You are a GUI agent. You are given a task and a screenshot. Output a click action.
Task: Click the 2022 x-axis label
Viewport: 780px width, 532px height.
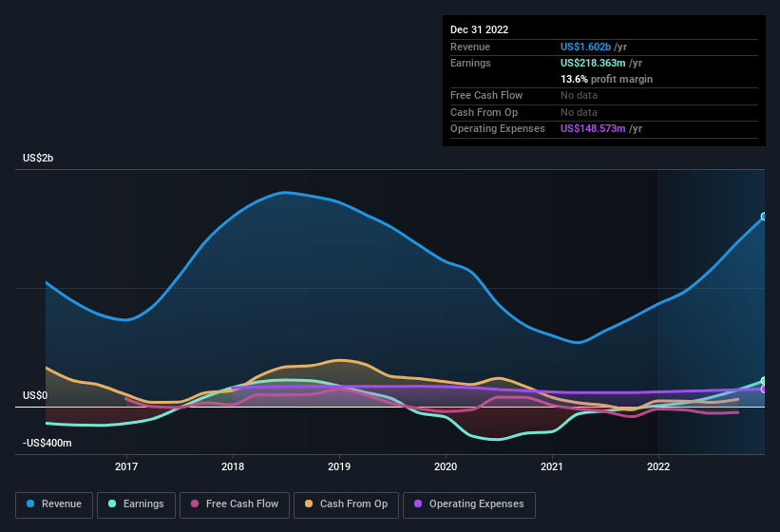(658, 466)
